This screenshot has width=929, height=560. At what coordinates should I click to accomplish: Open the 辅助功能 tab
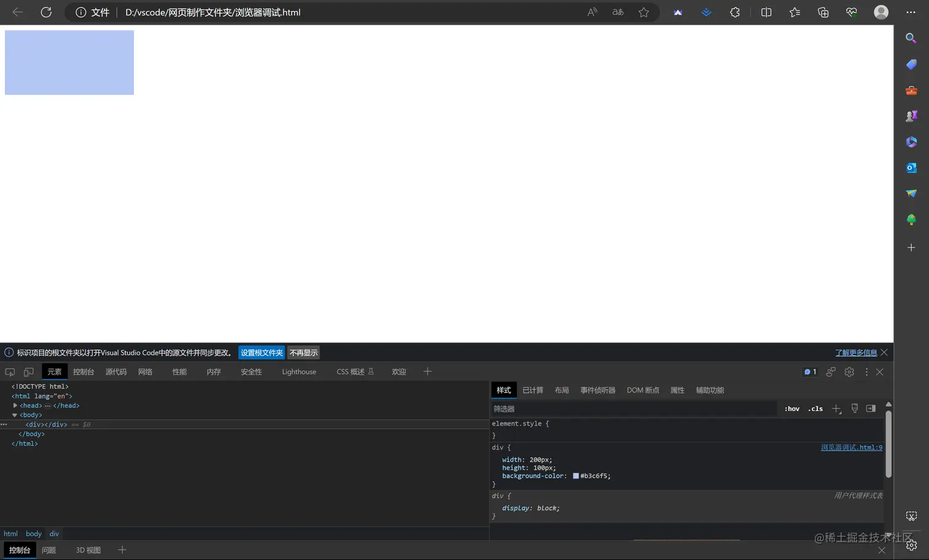tap(710, 391)
